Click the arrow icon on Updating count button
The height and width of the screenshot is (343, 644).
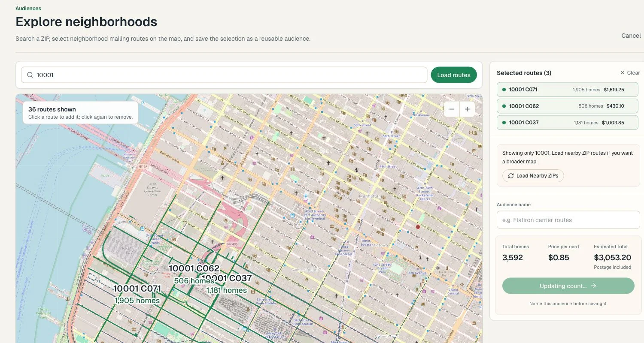[x=594, y=286]
